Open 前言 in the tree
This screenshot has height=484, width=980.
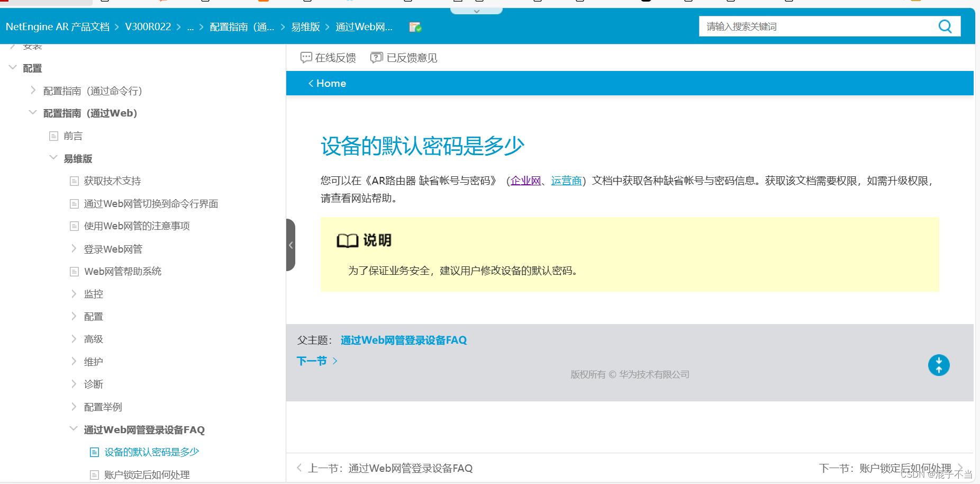pos(73,136)
